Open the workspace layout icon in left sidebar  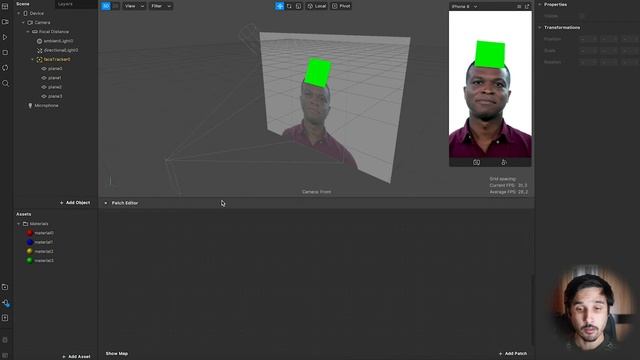[5, 6]
